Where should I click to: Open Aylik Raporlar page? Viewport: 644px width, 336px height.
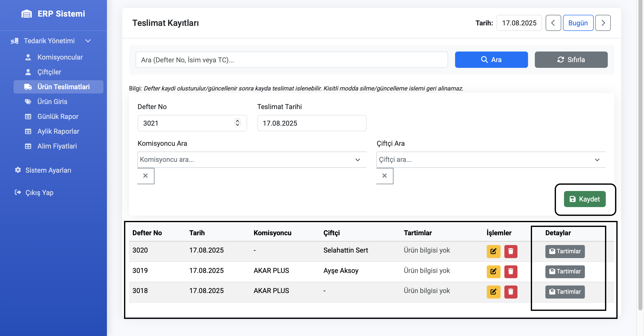pos(58,131)
